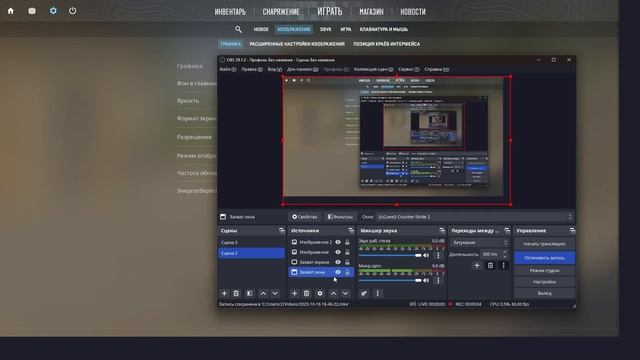Move source up arrow in Sources panel
Viewport: 640px width, 360px height.
click(333, 293)
